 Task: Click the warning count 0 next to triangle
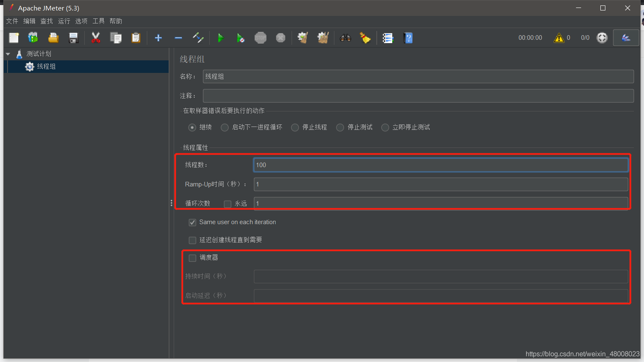(568, 38)
